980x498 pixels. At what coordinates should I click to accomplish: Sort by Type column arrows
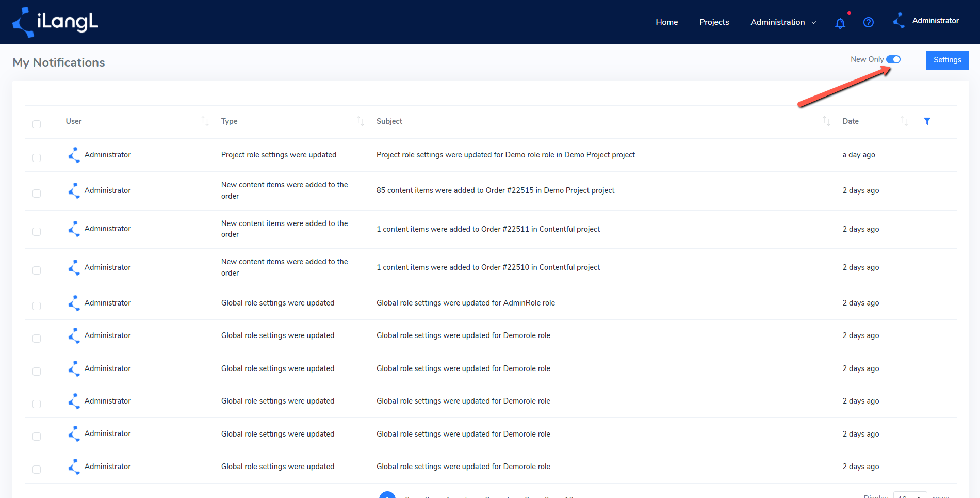pyautogui.click(x=361, y=121)
